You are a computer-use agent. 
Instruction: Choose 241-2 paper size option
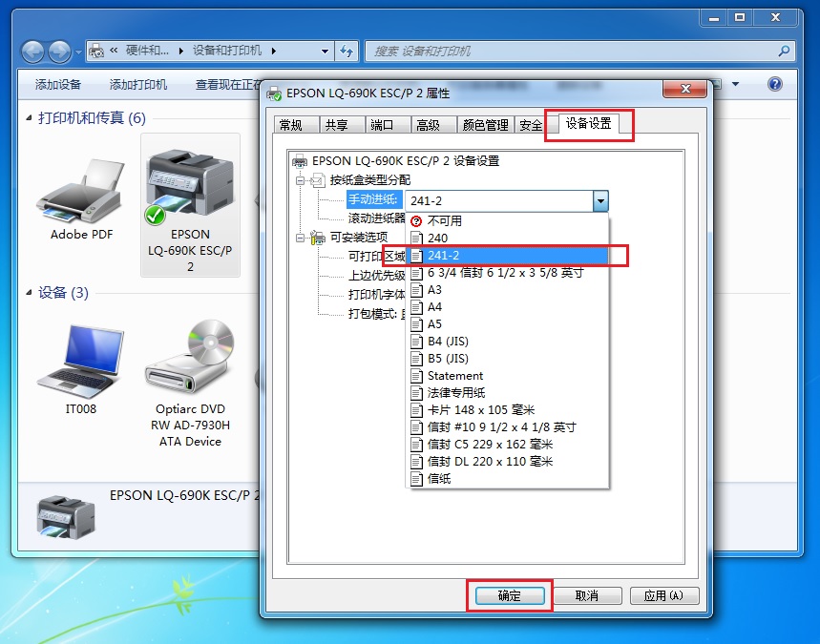(x=507, y=256)
